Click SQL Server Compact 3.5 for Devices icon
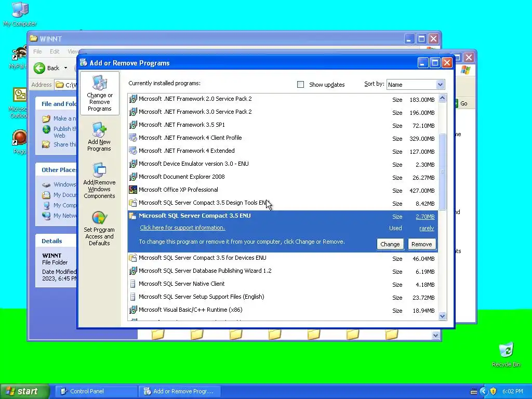Viewport: 532px width, 399px height. pos(133,258)
